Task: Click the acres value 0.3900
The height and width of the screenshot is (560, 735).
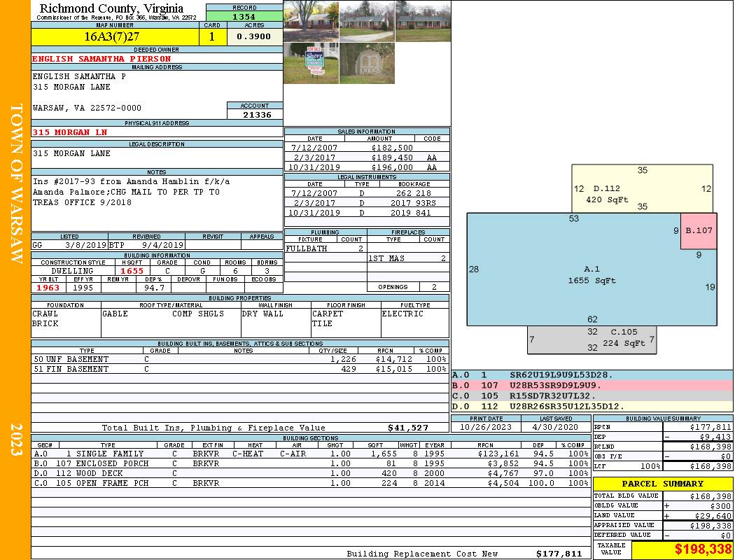Action: pyautogui.click(x=253, y=36)
